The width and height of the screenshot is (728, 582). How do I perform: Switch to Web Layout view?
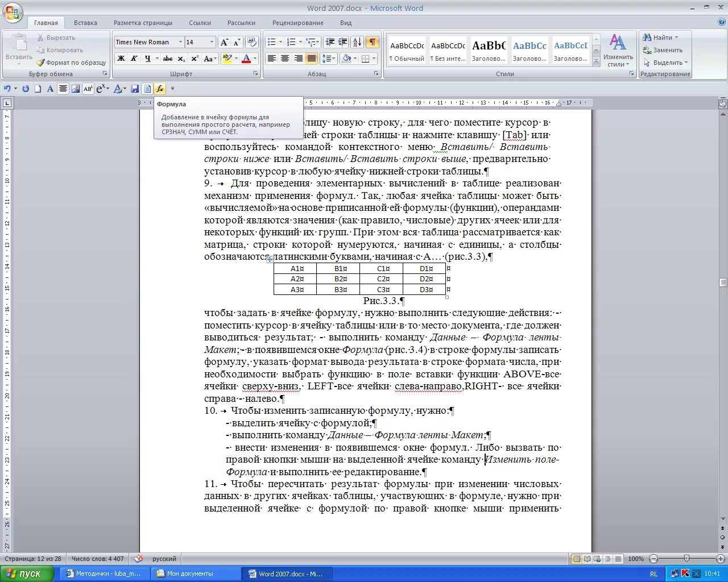[597, 559]
